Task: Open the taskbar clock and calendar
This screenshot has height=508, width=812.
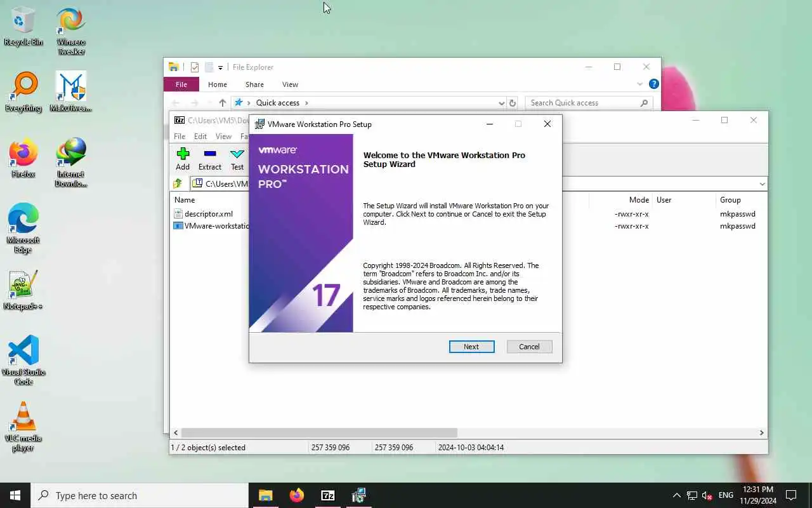Action: click(757, 495)
